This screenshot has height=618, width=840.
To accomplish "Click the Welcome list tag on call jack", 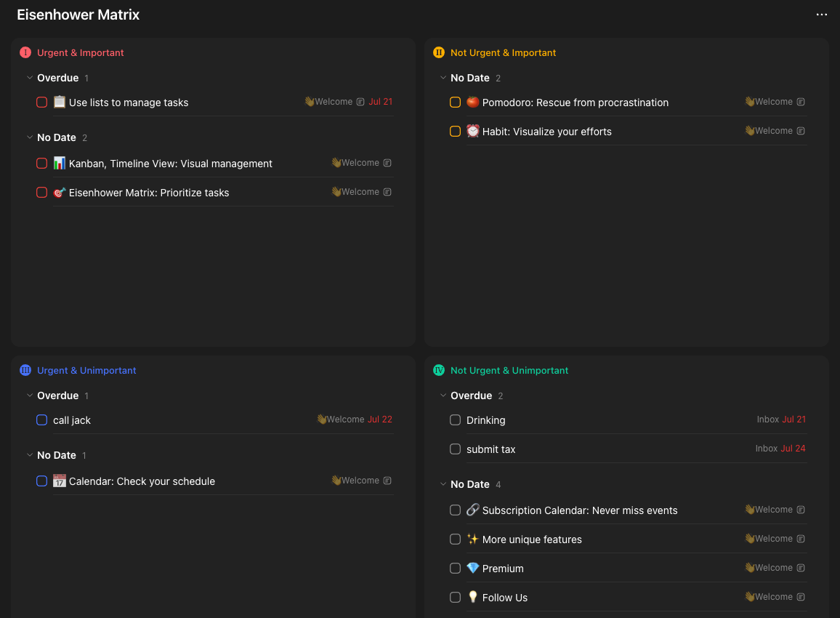I will (x=341, y=419).
